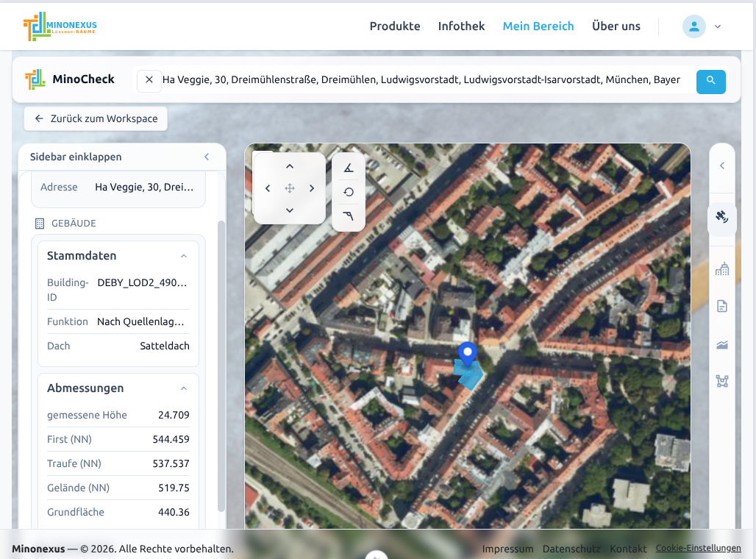Select the terrain chart panel icon
This screenshot has width=756, height=559.
tap(722, 344)
